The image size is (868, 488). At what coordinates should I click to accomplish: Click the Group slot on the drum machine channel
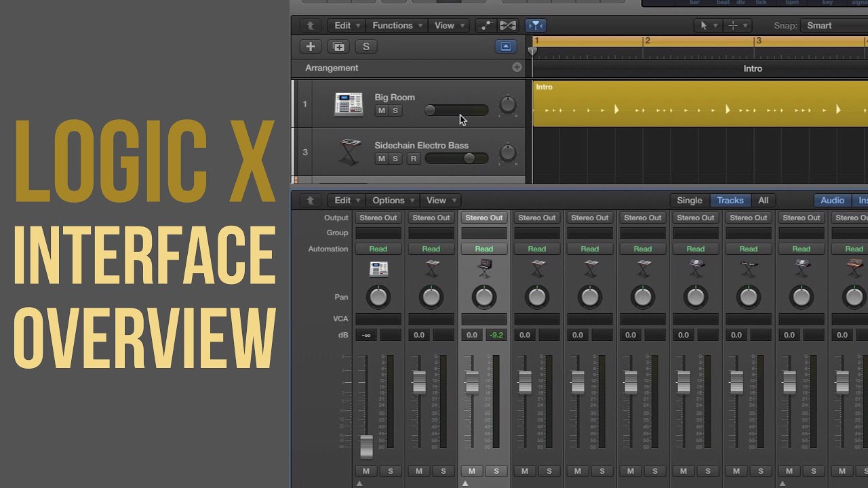pos(378,233)
